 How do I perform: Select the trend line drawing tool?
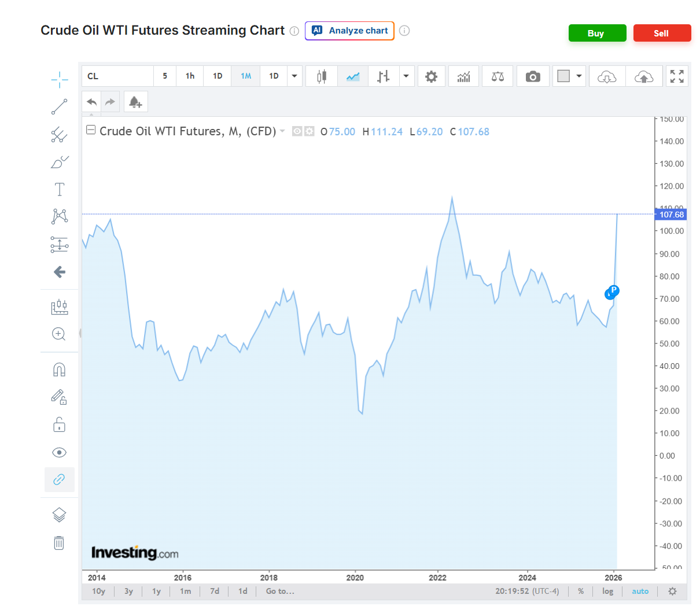click(59, 107)
